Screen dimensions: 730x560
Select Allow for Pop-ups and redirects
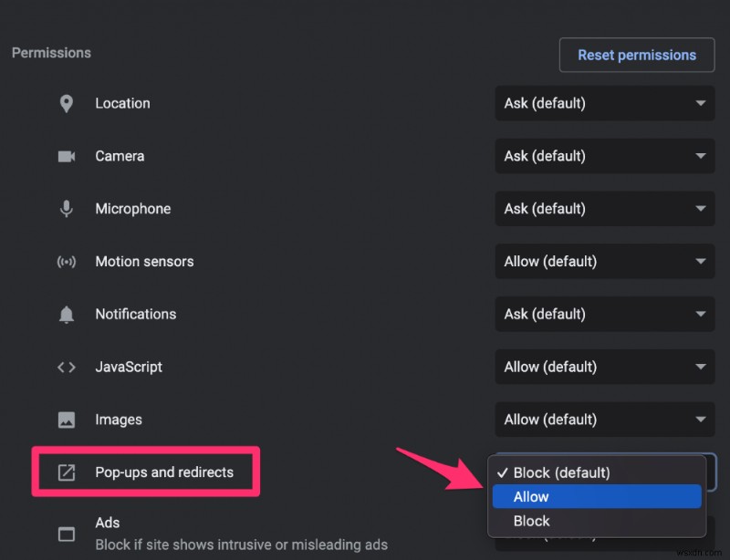597,496
